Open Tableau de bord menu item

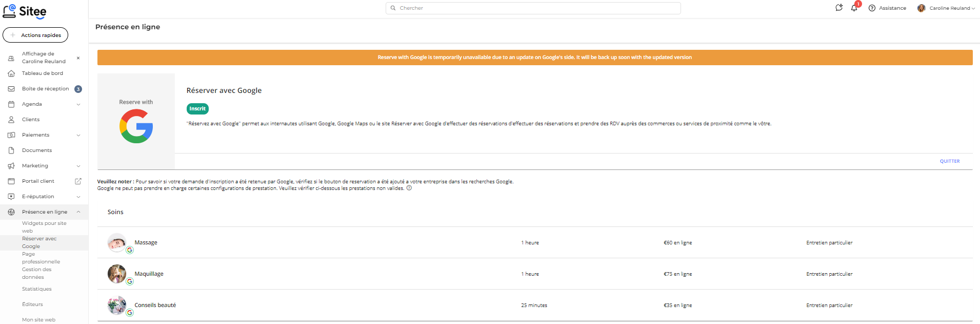point(43,73)
